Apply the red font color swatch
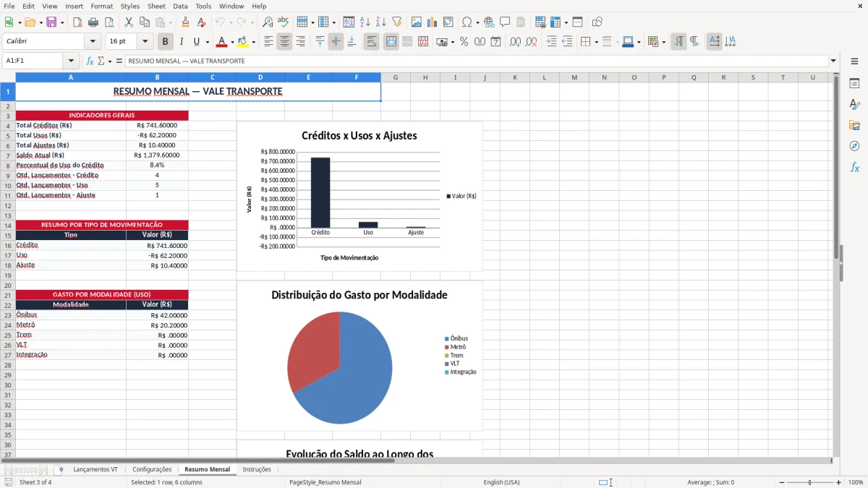868x488 pixels. click(222, 42)
